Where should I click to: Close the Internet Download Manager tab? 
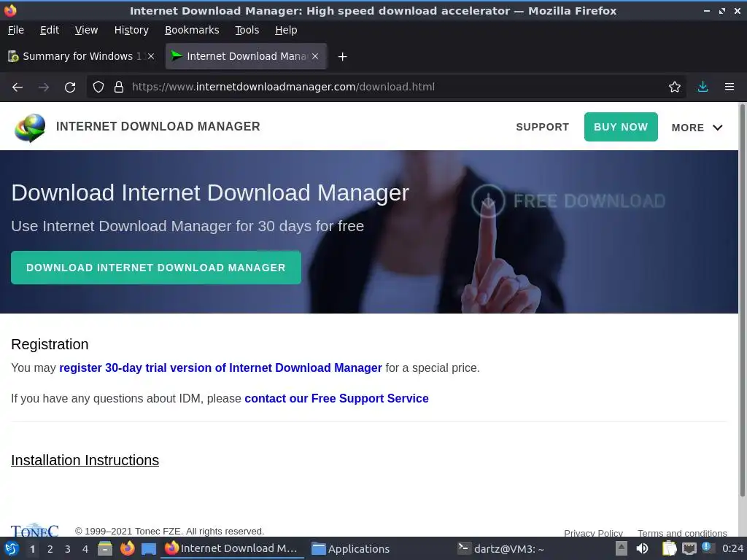pos(315,56)
